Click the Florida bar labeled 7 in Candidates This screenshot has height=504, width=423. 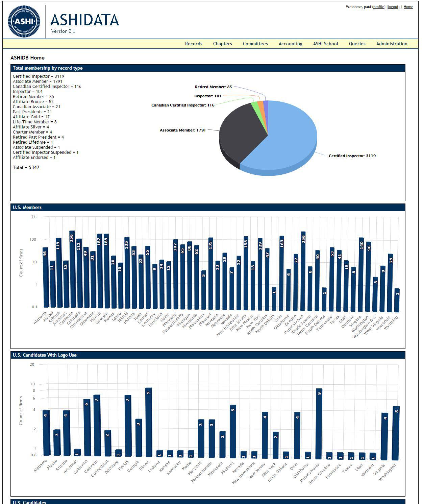point(128,426)
